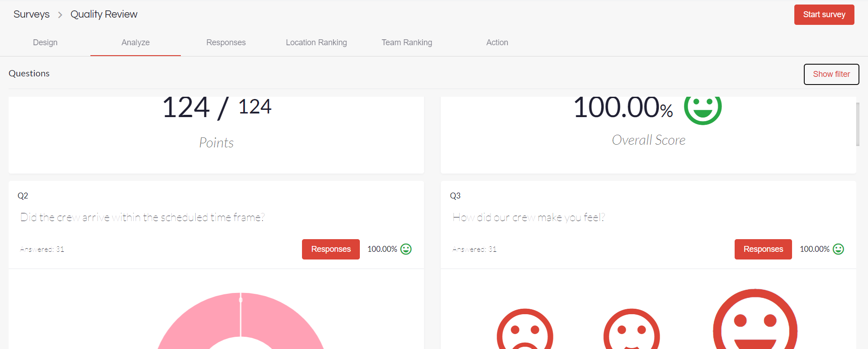Open the Team Ranking tab
This screenshot has height=349, width=868.
tap(407, 42)
